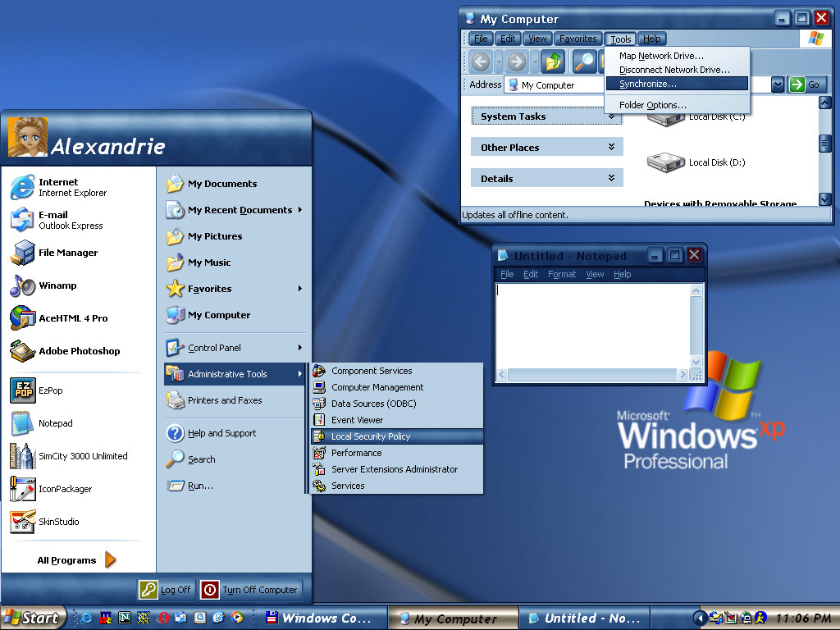Screen dimensions: 840x630
Task: Click Windows Media Player quick launch icon
Action: pos(237,618)
